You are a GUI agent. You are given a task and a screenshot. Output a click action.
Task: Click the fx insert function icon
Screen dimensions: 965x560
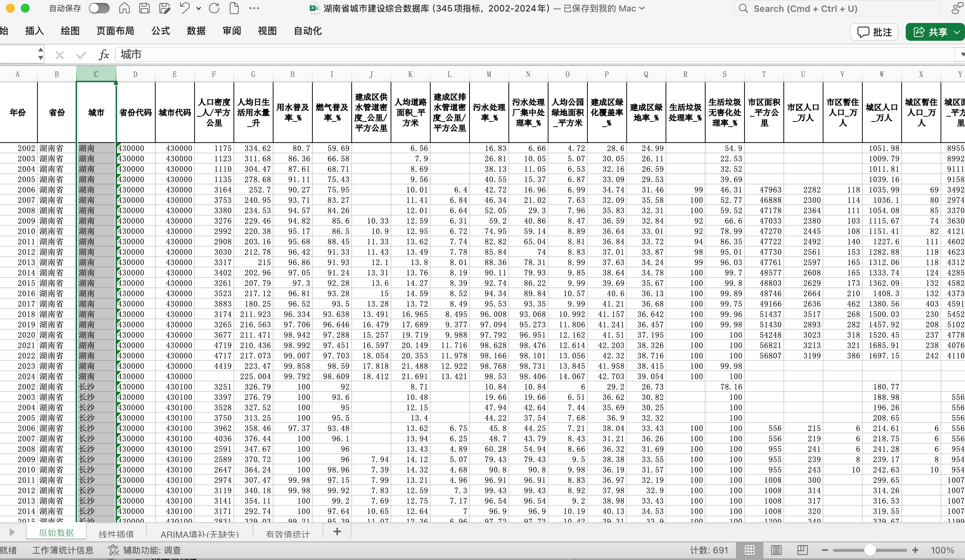point(104,55)
